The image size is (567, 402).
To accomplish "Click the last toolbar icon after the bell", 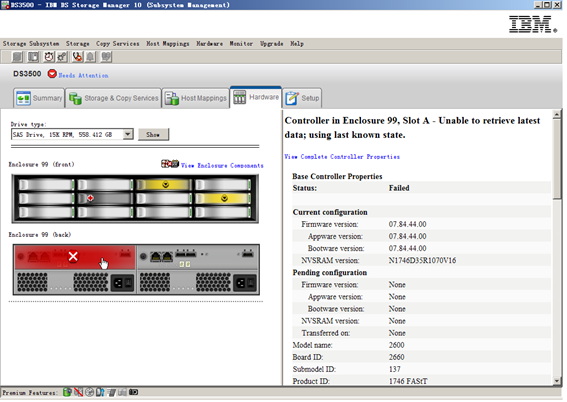I will (x=106, y=57).
